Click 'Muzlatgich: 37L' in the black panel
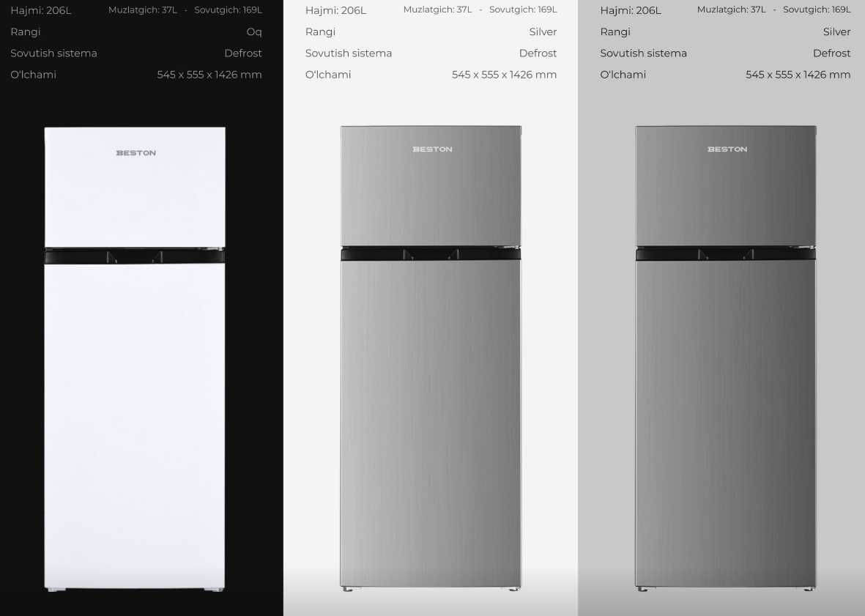The image size is (865, 616). [143, 10]
